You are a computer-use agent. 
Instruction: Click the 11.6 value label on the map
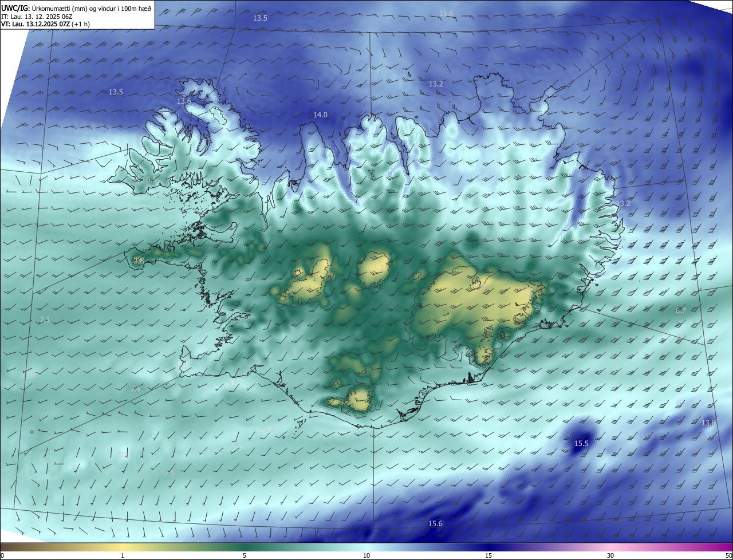[446, 13]
